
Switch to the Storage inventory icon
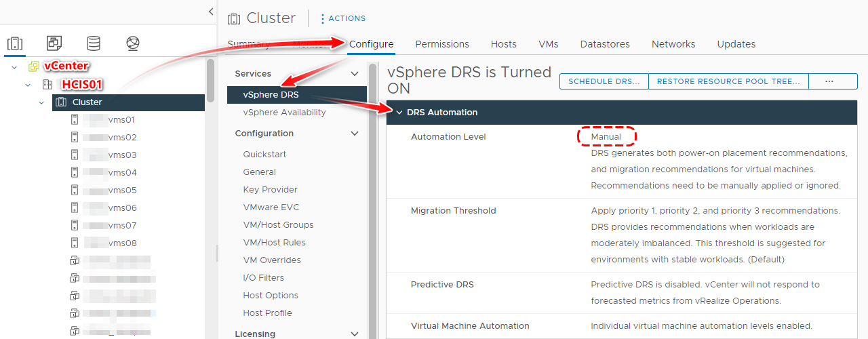coord(94,43)
